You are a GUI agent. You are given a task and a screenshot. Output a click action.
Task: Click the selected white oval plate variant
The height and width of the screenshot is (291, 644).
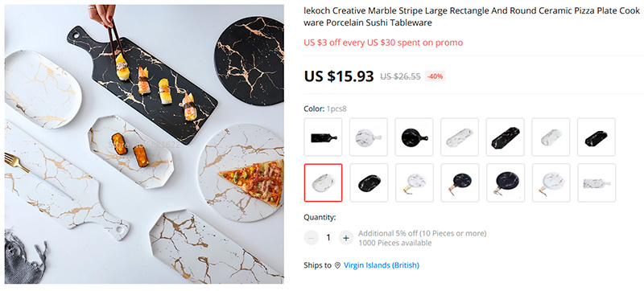pos(323,182)
